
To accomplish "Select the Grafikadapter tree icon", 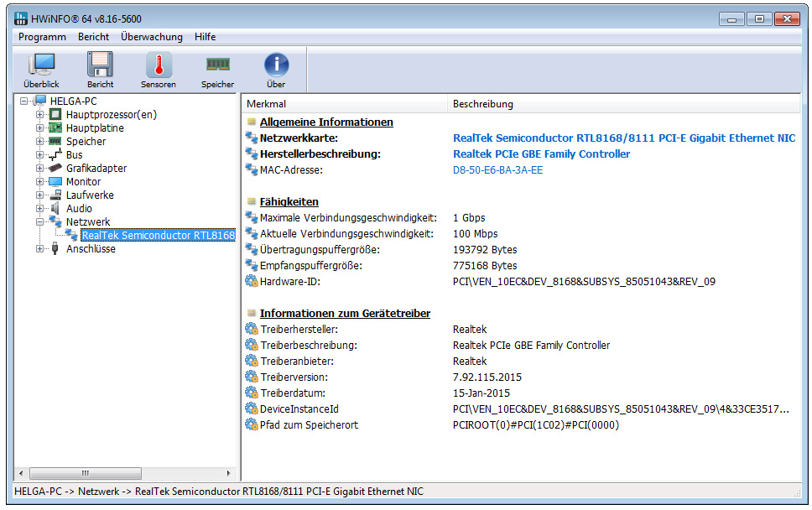I will 55,169.
